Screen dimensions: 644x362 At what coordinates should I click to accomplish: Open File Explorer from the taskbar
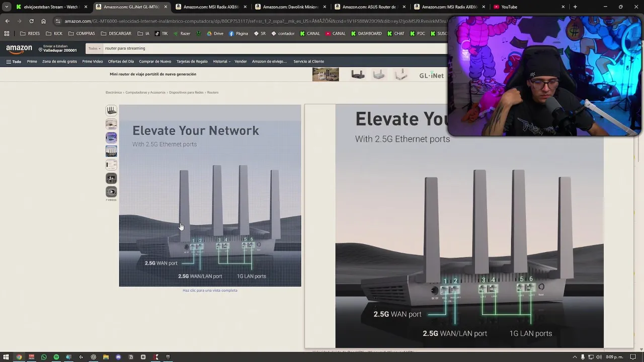coord(106,357)
